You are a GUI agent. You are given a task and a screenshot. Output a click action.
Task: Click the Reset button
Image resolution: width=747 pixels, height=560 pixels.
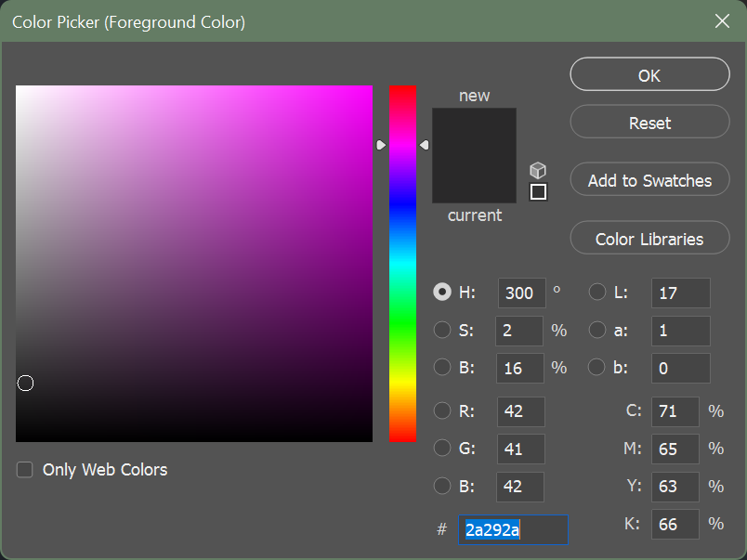(649, 122)
